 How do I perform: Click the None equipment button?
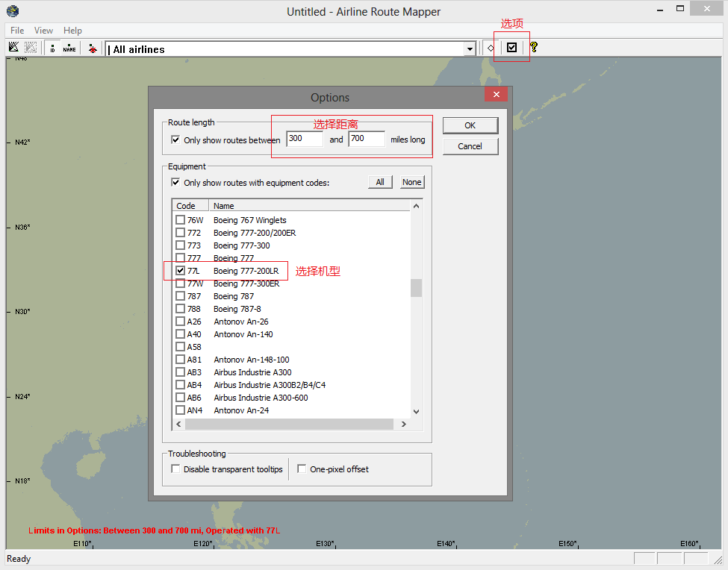pyautogui.click(x=412, y=182)
